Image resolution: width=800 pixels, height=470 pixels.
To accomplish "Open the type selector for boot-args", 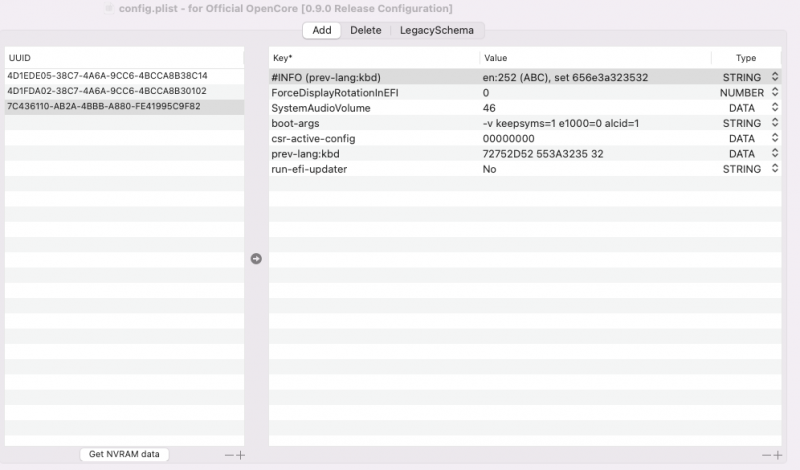I will click(x=775, y=122).
